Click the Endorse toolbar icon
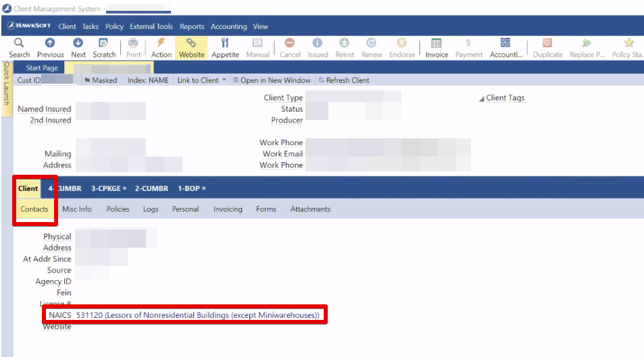The height and width of the screenshot is (357, 644). 401,43
